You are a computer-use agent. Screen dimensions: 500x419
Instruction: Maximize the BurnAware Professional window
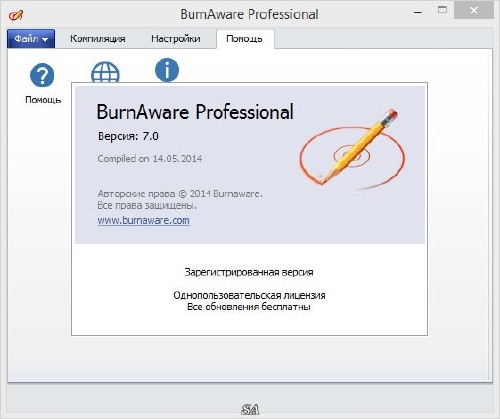click(442, 11)
